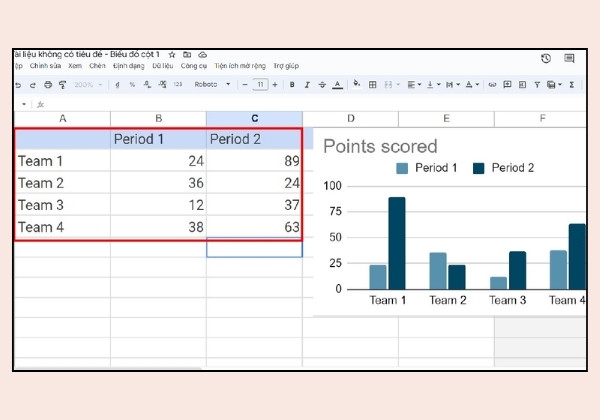This screenshot has height=420, width=600.
Task: Star this document
Action: 172,55
